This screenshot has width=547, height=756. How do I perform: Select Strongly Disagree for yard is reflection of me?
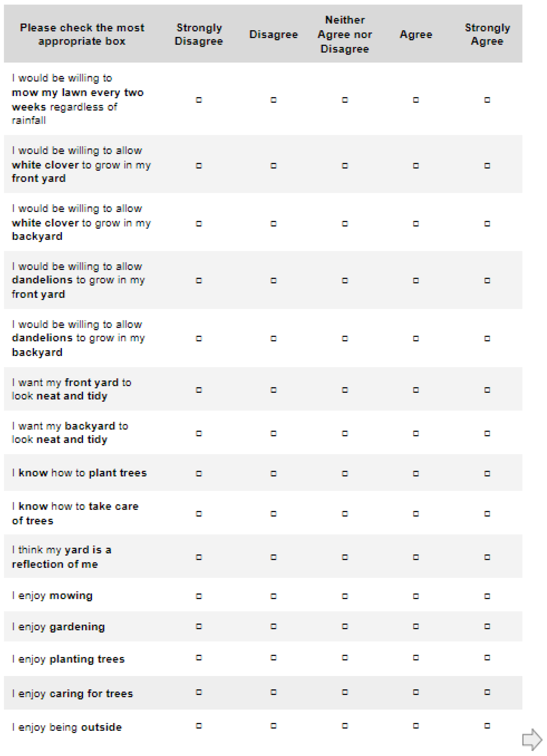click(x=199, y=557)
